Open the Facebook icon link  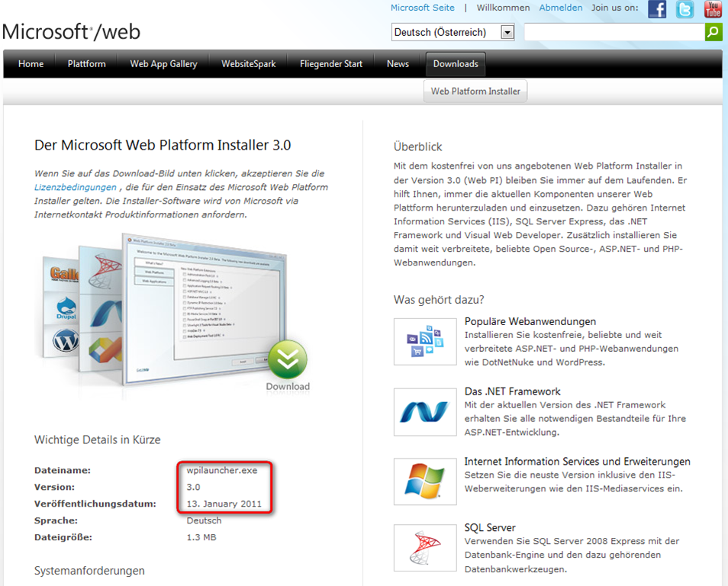[657, 9]
